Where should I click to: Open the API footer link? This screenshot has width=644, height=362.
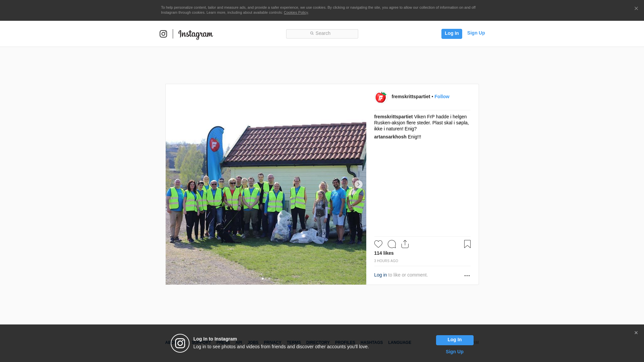tap(239, 343)
